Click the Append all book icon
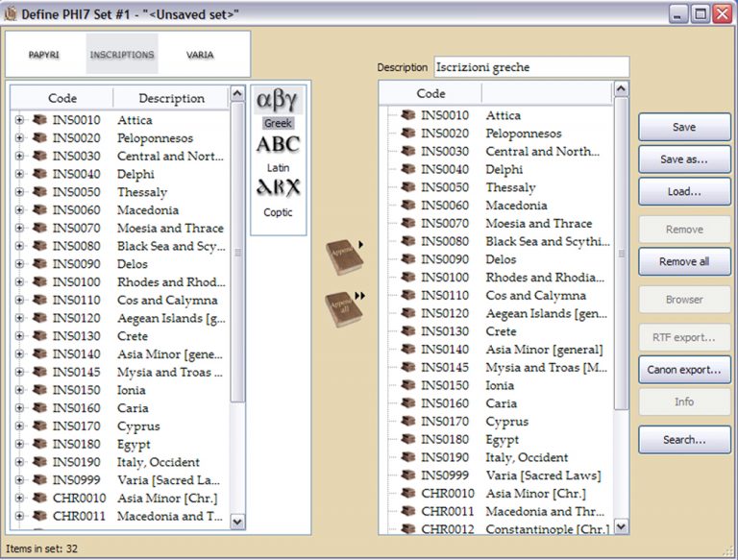This screenshot has height=560, width=738. [345, 308]
